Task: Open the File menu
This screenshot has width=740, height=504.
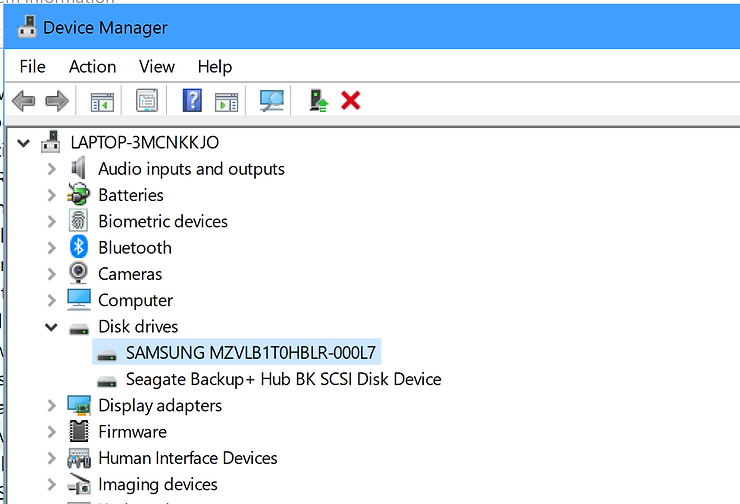Action: (33, 67)
